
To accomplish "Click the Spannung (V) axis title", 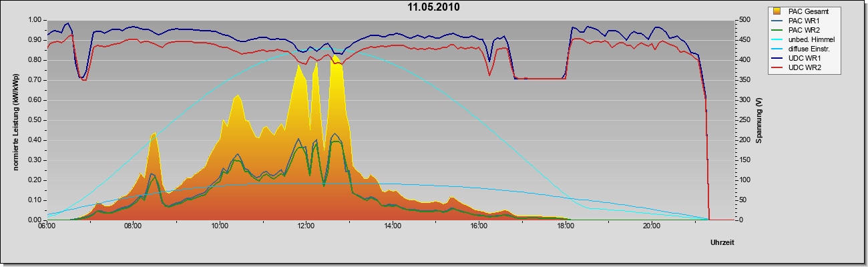I will click(x=759, y=120).
